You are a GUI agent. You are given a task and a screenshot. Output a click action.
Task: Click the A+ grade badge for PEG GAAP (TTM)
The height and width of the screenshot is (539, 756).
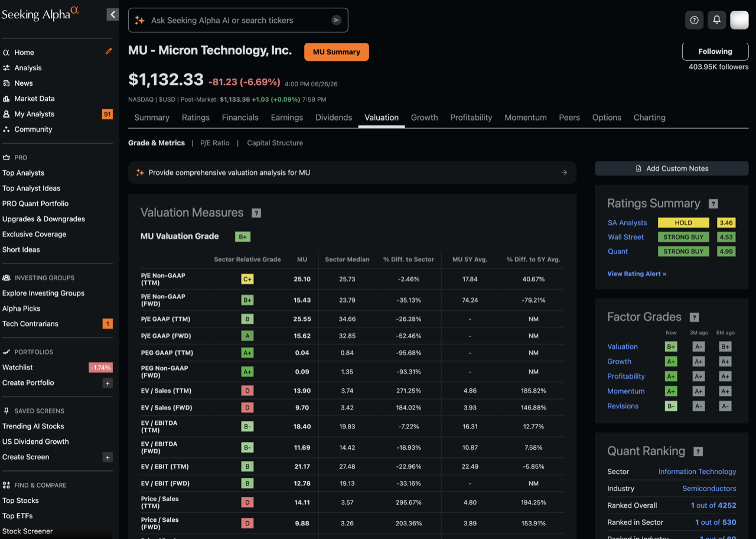pyautogui.click(x=247, y=353)
